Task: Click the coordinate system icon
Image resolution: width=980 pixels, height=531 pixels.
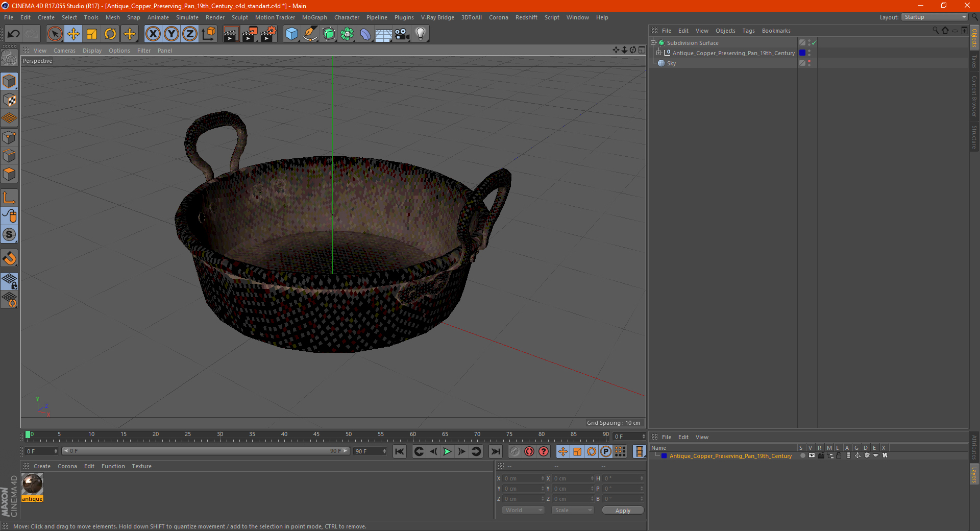Action: click(x=208, y=34)
